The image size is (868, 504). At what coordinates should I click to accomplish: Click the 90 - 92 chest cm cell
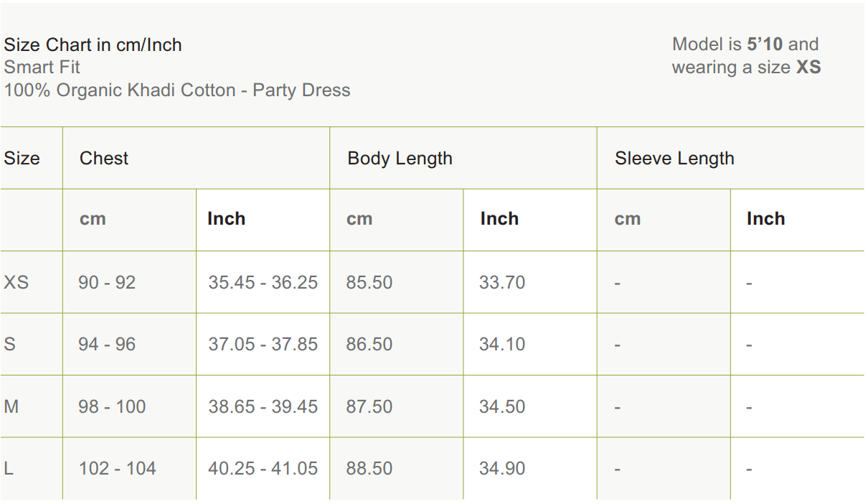107,282
